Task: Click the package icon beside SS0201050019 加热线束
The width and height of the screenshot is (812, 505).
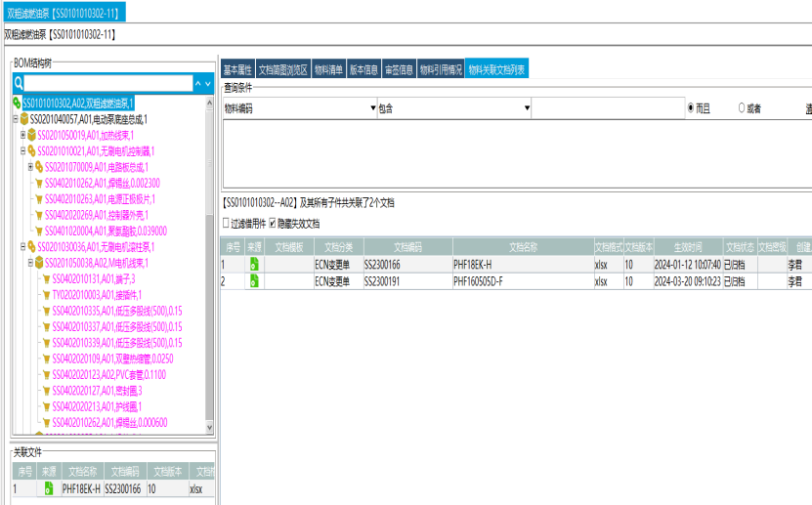Action: click(x=32, y=135)
